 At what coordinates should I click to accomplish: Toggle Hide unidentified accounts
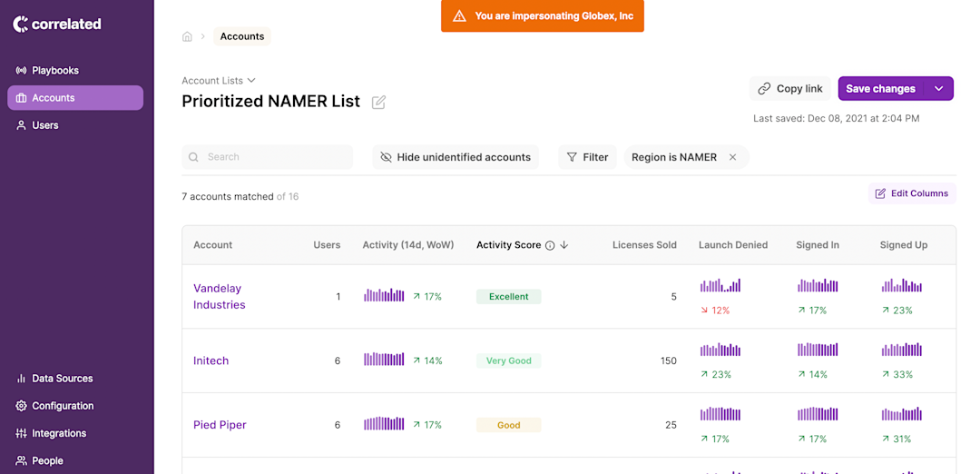pyautogui.click(x=456, y=157)
